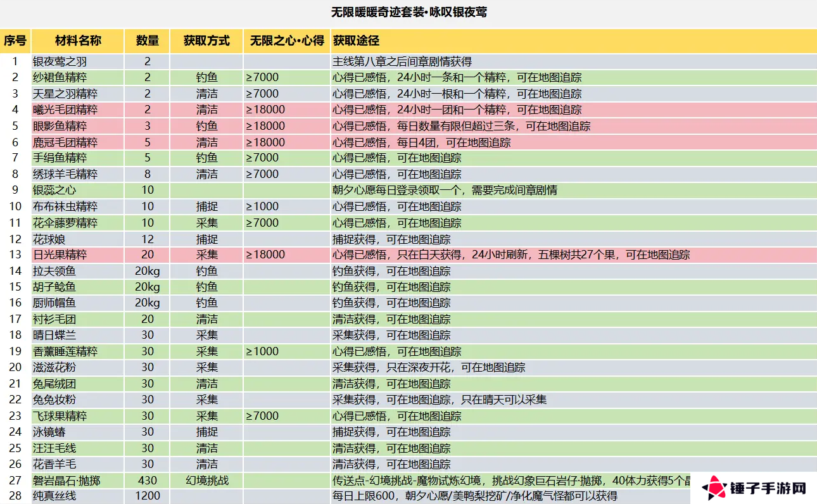This screenshot has width=817, height=504.
Task: Select the 幻境挑战 cell for 磐岩晶石·抛掷
Action: click(x=206, y=481)
